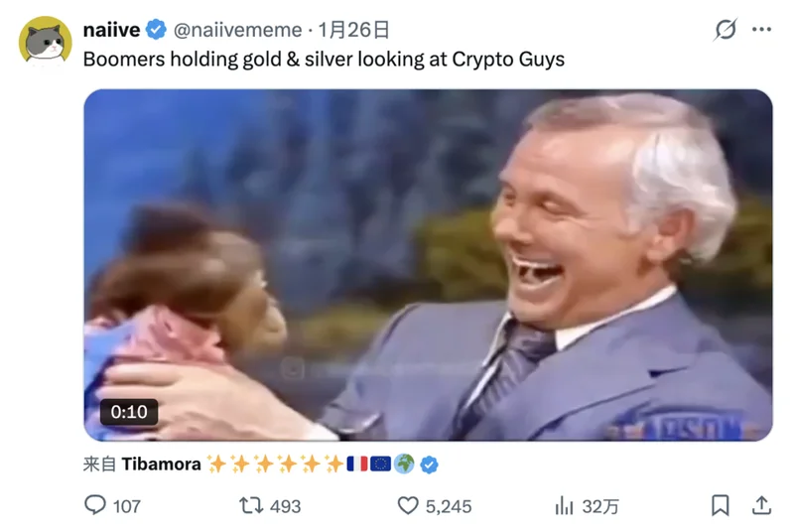Open the Grok explain-post icon
This screenshot has height=532, width=794.
(726, 30)
